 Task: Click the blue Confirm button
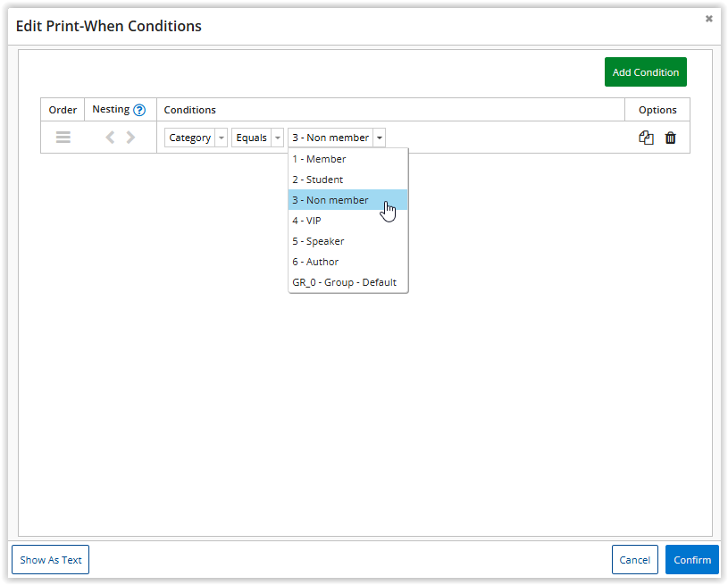(691, 560)
